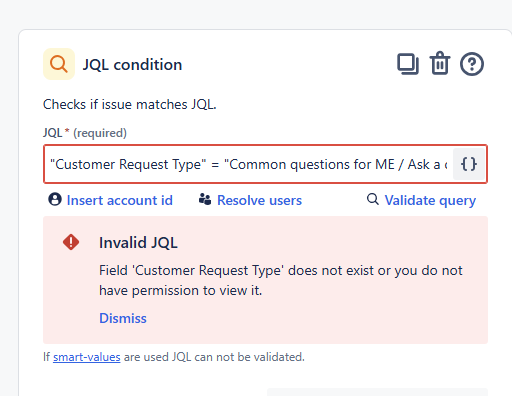Click 'Checks if issue matches JQL' description
512x396 pixels.
pos(130,104)
